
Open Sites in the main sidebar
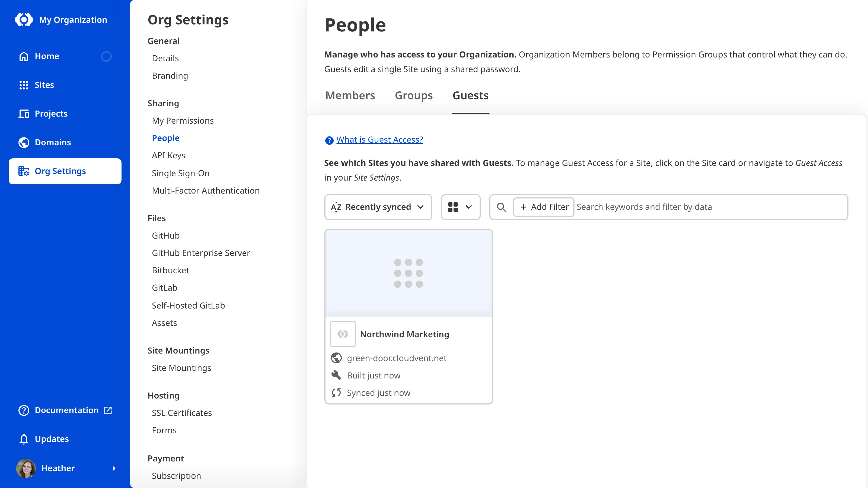(x=65, y=85)
